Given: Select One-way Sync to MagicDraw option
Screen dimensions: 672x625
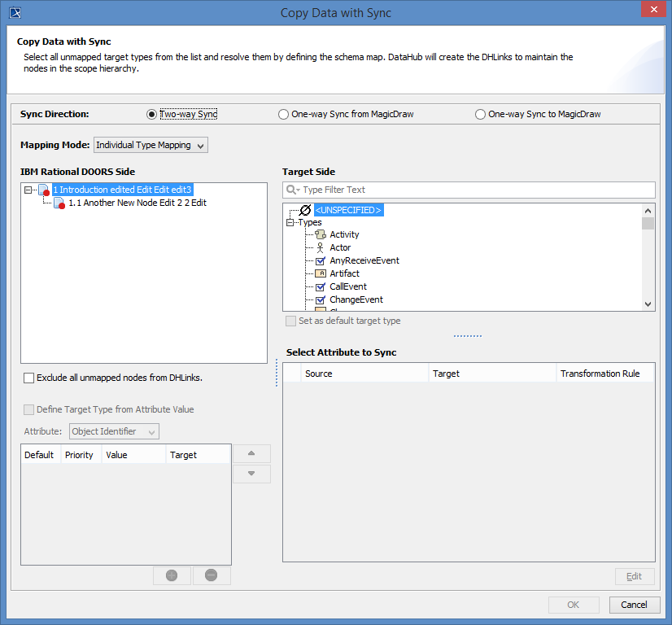Looking at the screenshot, I should [x=481, y=115].
